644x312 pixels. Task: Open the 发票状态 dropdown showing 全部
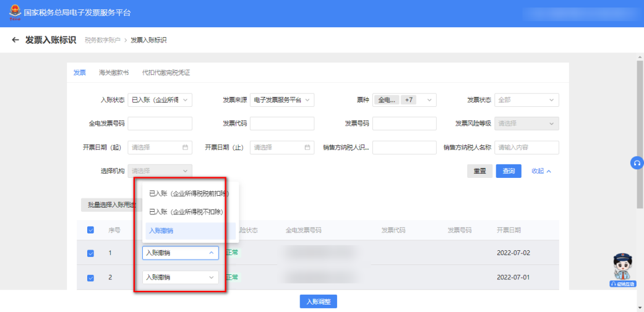point(527,99)
